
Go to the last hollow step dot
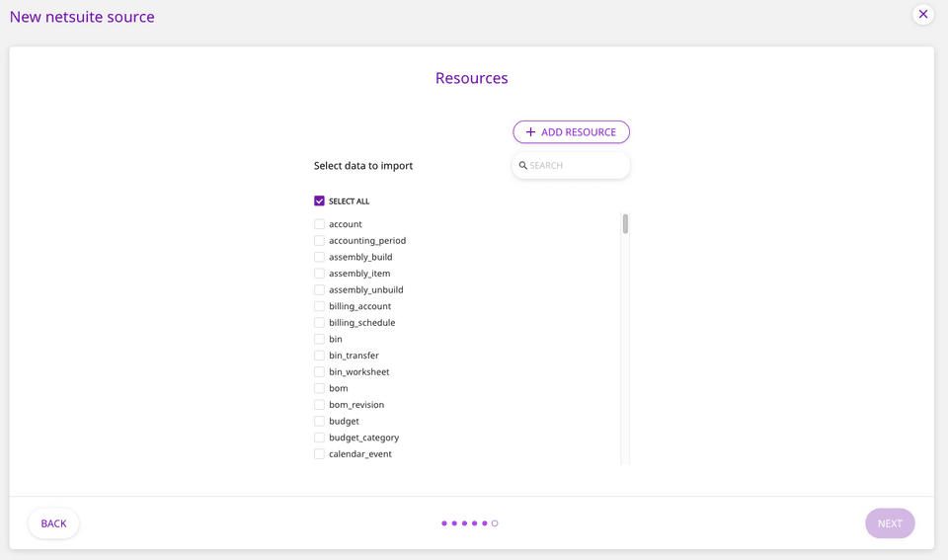(x=495, y=523)
